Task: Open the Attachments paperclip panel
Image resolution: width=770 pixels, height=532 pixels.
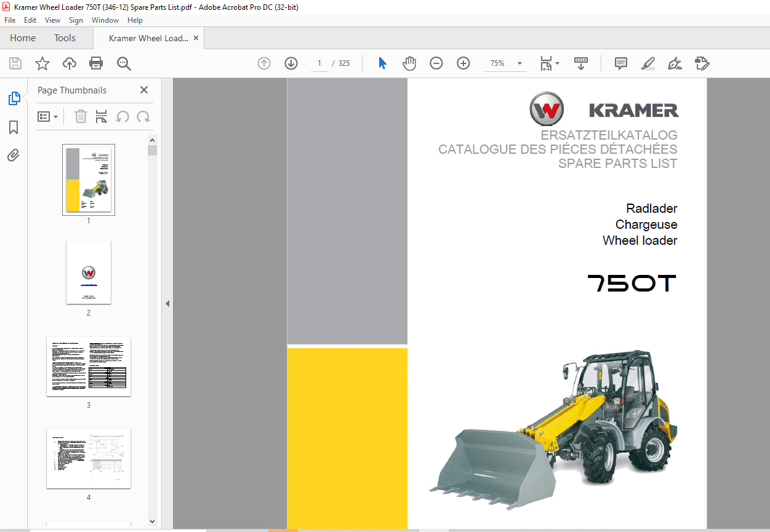Action: coord(14,155)
